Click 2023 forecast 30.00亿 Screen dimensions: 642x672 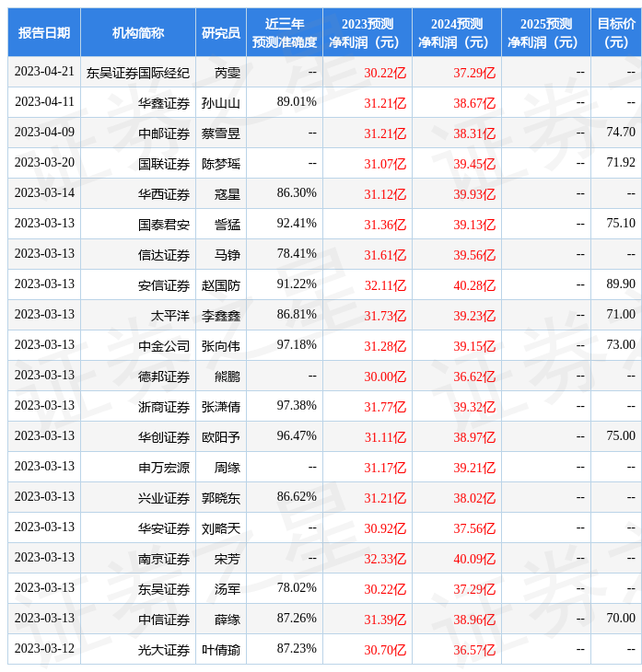[x=385, y=377]
